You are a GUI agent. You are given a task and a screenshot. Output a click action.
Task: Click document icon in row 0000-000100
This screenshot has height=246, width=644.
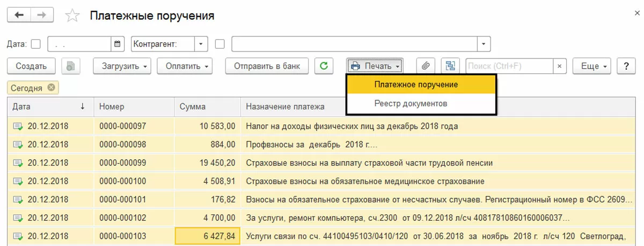[x=18, y=181]
